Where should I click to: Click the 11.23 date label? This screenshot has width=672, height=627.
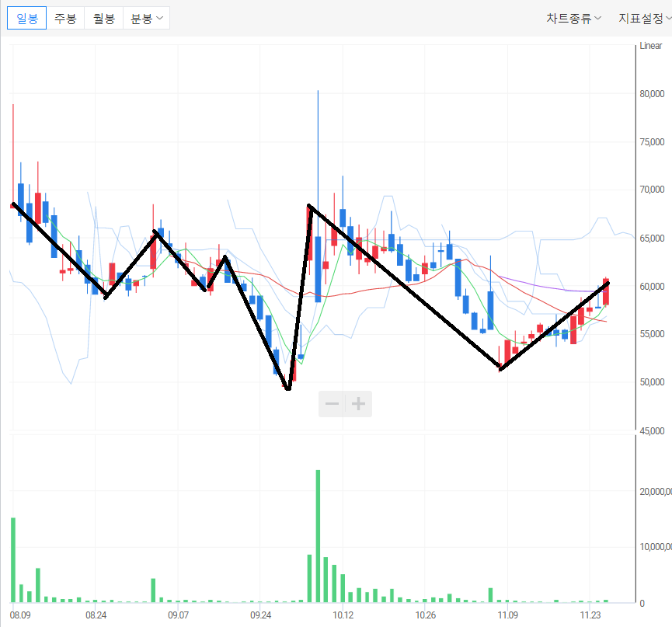[590, 615]
